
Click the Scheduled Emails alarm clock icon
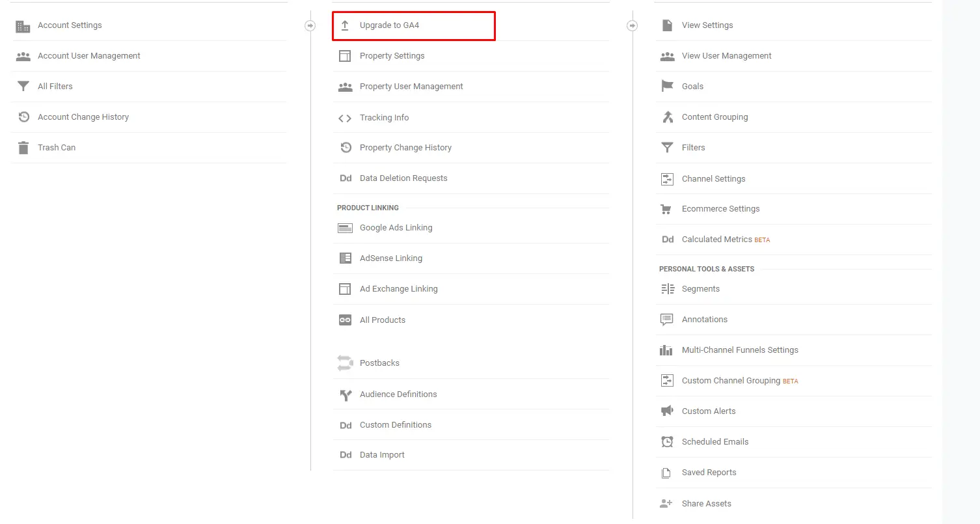[667, 442]
